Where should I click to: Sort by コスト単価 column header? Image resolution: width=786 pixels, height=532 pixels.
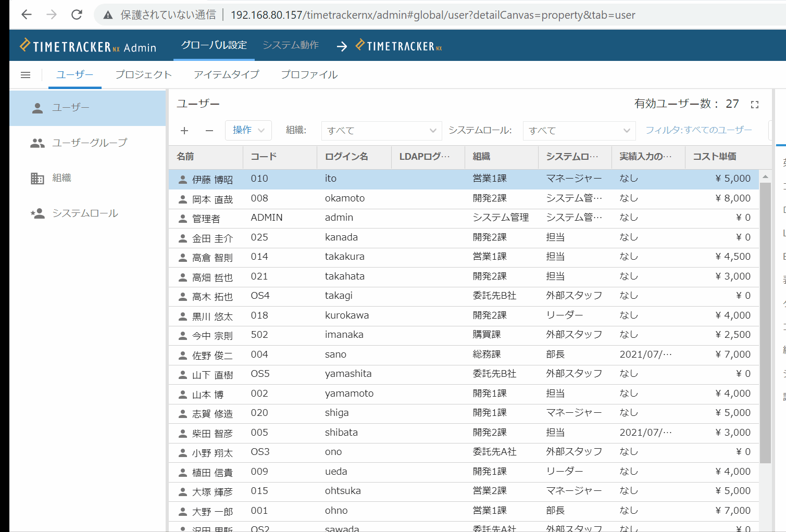click(714, 157)
